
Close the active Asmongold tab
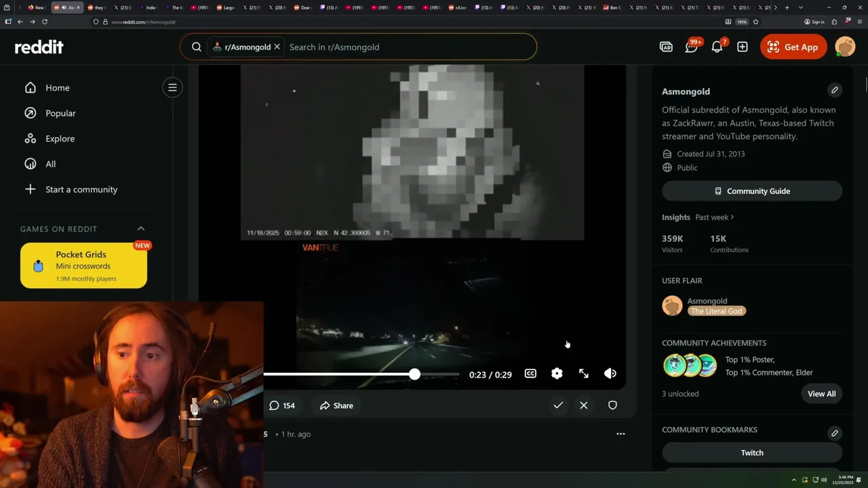click(78, 7)
